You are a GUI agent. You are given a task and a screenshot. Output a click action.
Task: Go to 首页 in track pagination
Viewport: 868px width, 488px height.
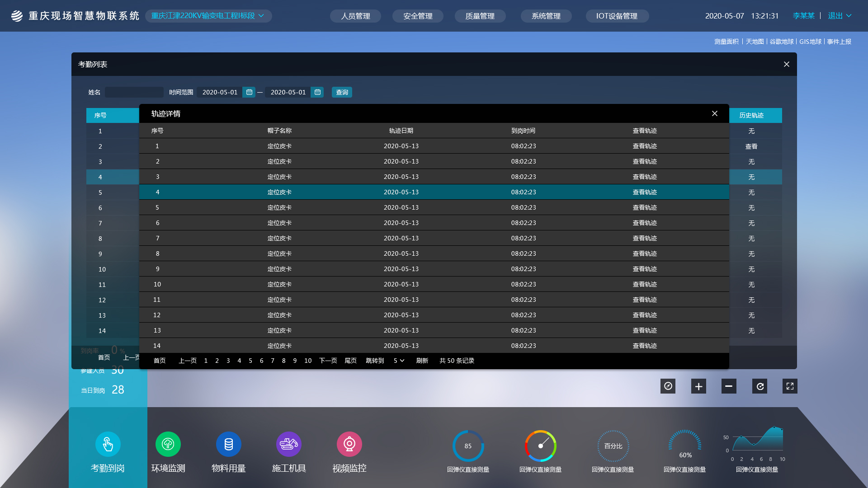(x=160, y=361)
